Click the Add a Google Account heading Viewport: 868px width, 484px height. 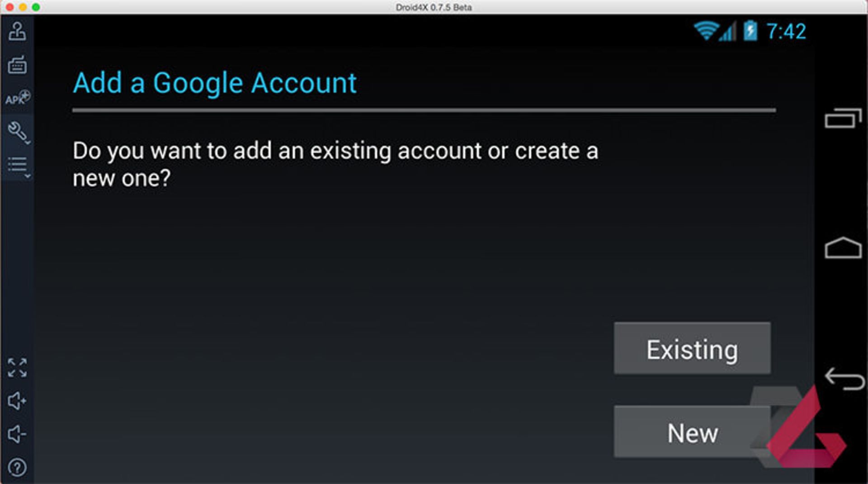click(215, 83)
